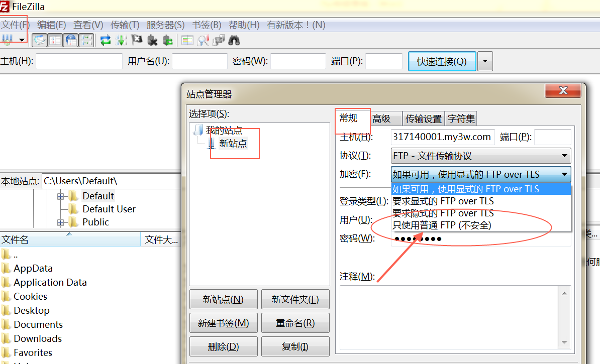Choose 如果可用，使用显式的 FTP over TLS option
Screen dimensions: 600x364
(481, 189)
